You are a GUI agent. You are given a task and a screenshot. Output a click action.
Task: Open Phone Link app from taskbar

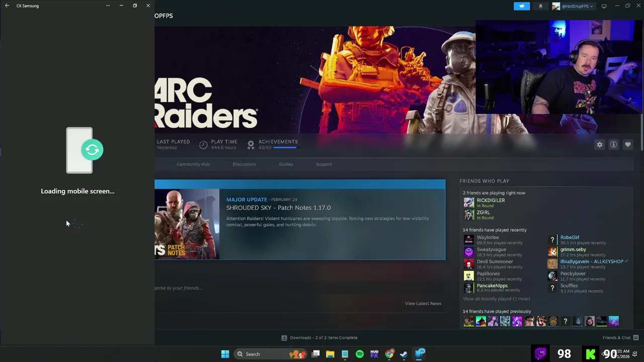[x=420, y=354]
